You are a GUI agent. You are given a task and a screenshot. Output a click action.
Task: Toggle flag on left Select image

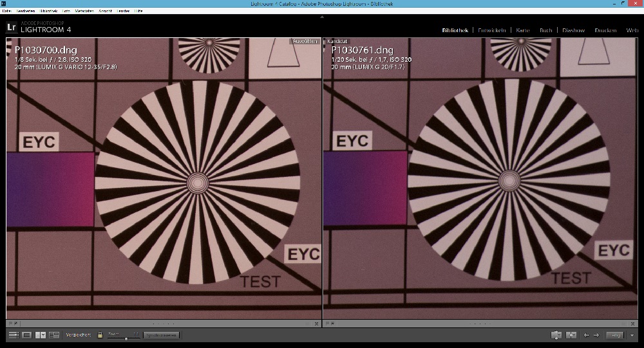(x=11, y=323)
